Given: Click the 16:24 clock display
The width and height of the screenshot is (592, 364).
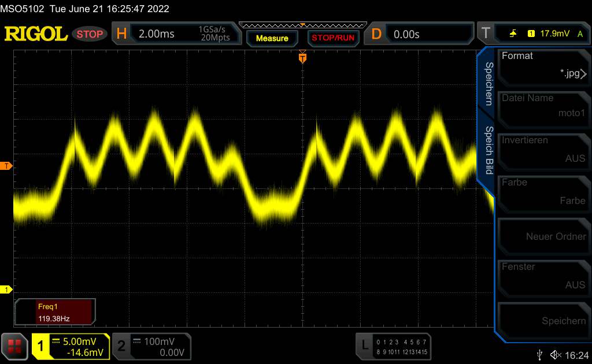Looking at the screenshot, I should 576,355.
